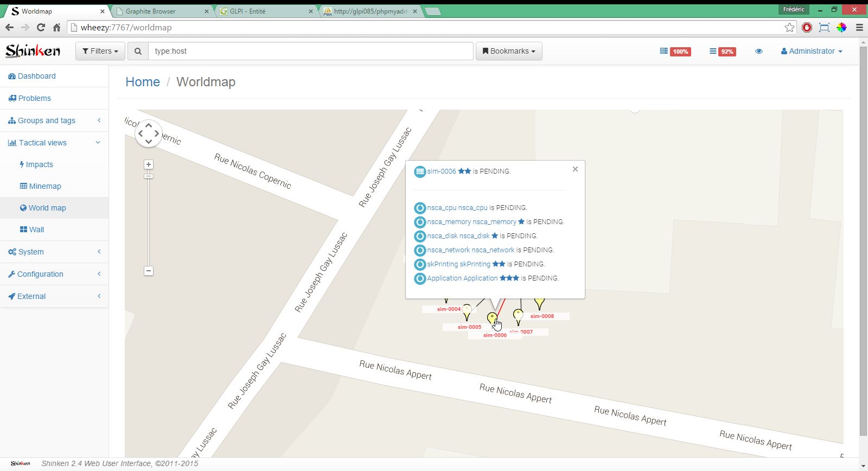868x471 pixels.
Task: Close the sim-0006 popup
Action: 575,169
